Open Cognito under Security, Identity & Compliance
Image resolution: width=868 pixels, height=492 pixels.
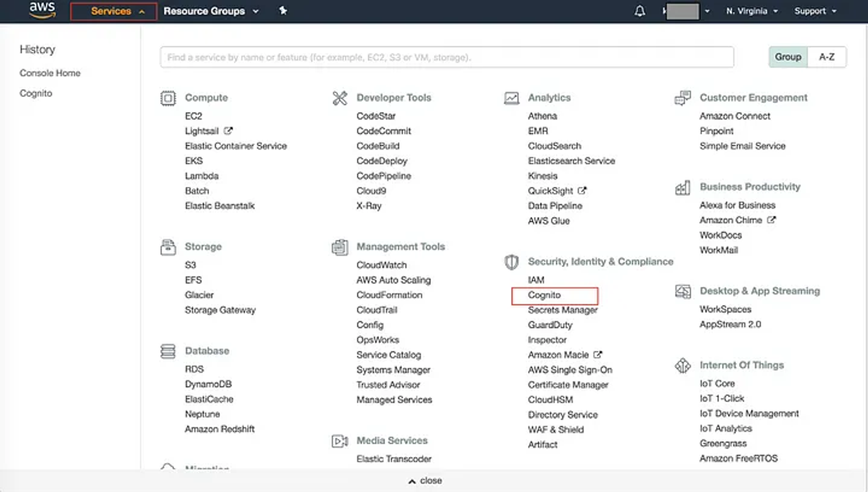point(544,295)
